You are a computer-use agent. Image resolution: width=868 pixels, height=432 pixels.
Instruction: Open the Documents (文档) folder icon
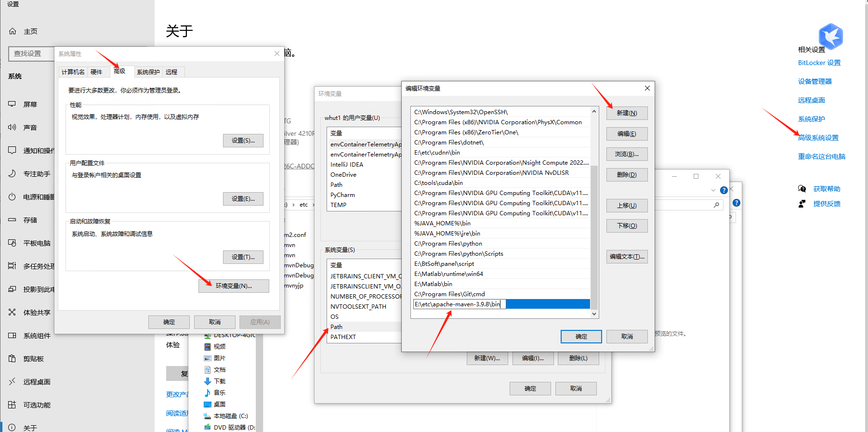tap(208, 370)
